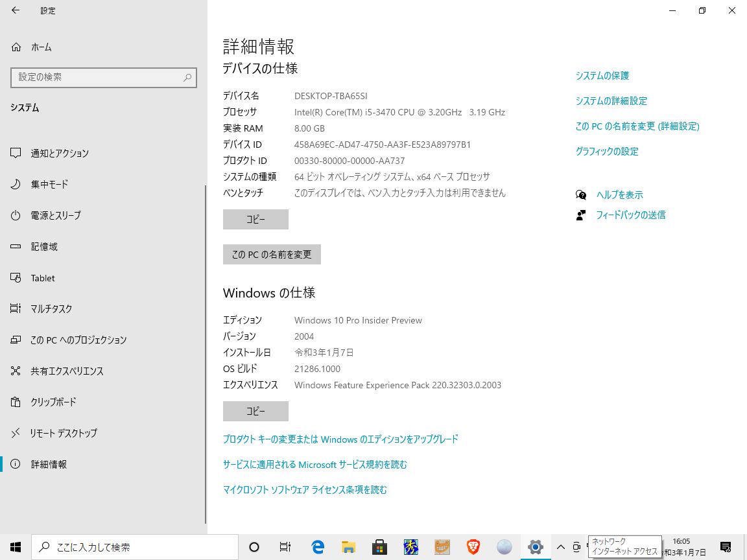Launch Microsoft Store from the taskbar
The width and height of the screenshot is (747, 560).
pos(379,546)
